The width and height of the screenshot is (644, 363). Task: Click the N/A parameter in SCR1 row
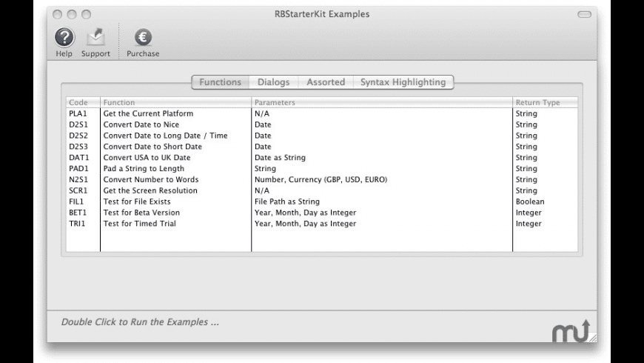[262, 190]
